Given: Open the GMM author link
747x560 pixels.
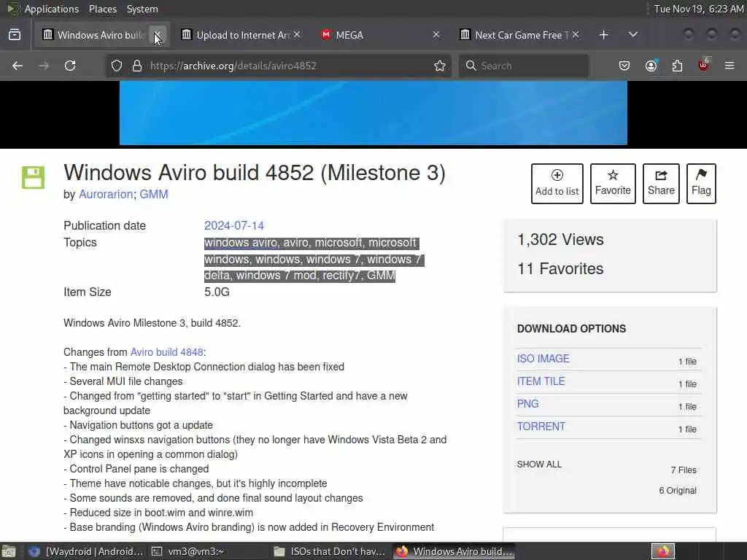Looking at the screenshot, I should (x=154, y=194).
